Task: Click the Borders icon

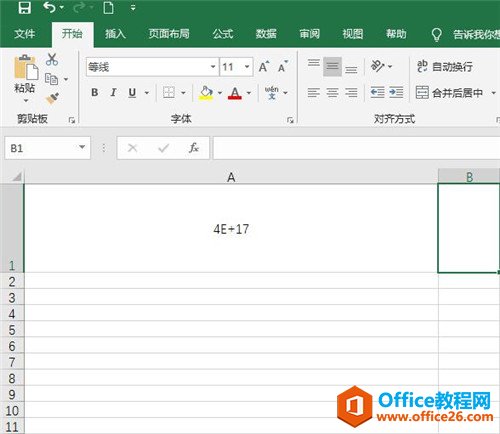Action: (x=169, y=92)
